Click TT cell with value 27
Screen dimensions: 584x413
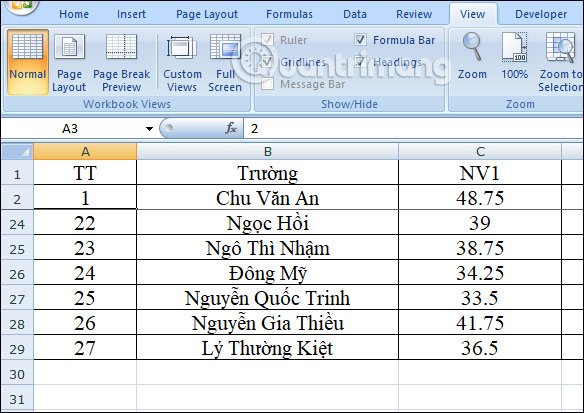click(85, 347)
